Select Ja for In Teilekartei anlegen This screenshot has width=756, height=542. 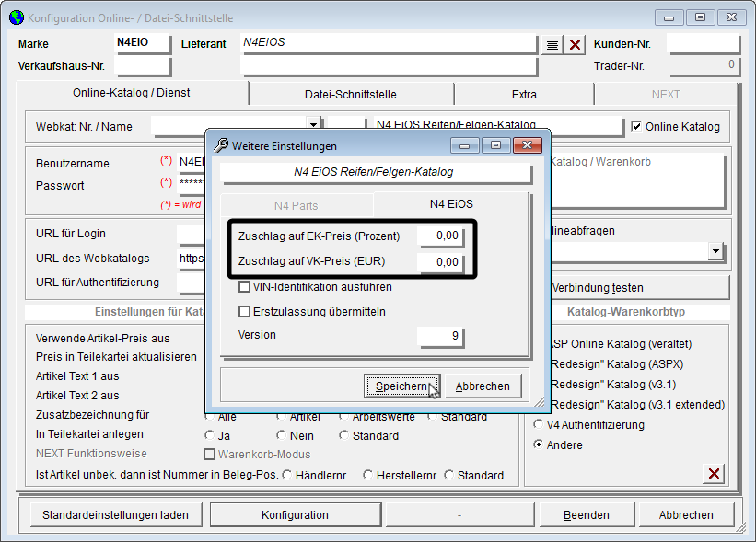(x=209, y=435)
